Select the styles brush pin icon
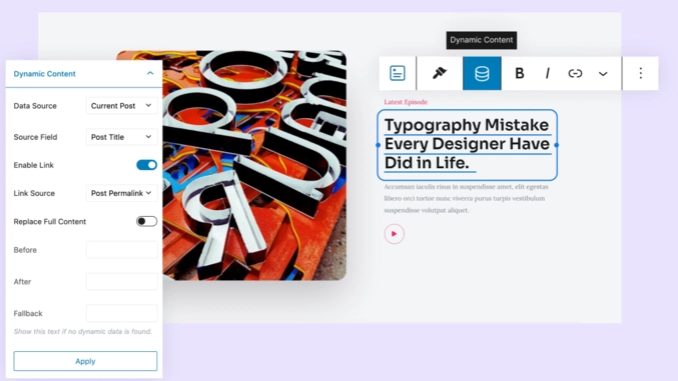 pos(439,73)
